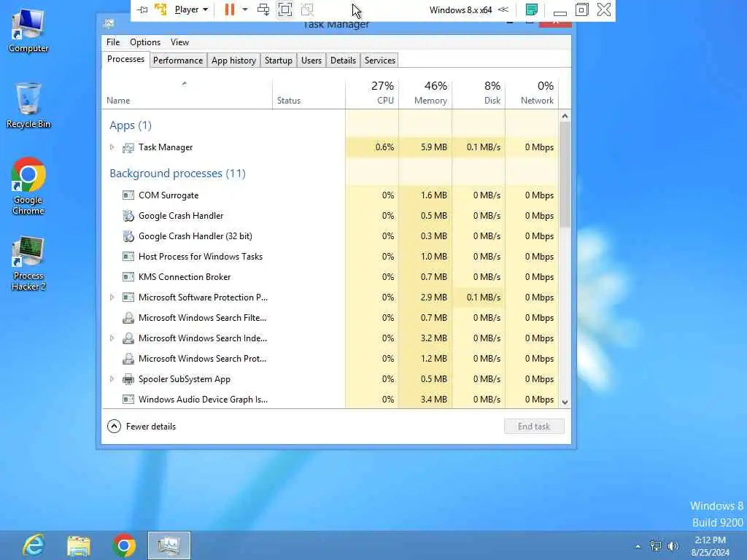Image resolution: width=747 pixels, height=560 pixels.
Task: Select the Processes tab
Action: tap(125, 59)
